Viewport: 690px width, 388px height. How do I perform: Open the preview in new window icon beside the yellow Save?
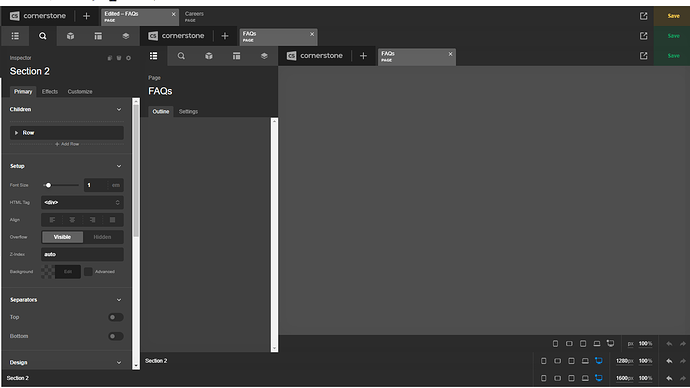coord(643,16)
